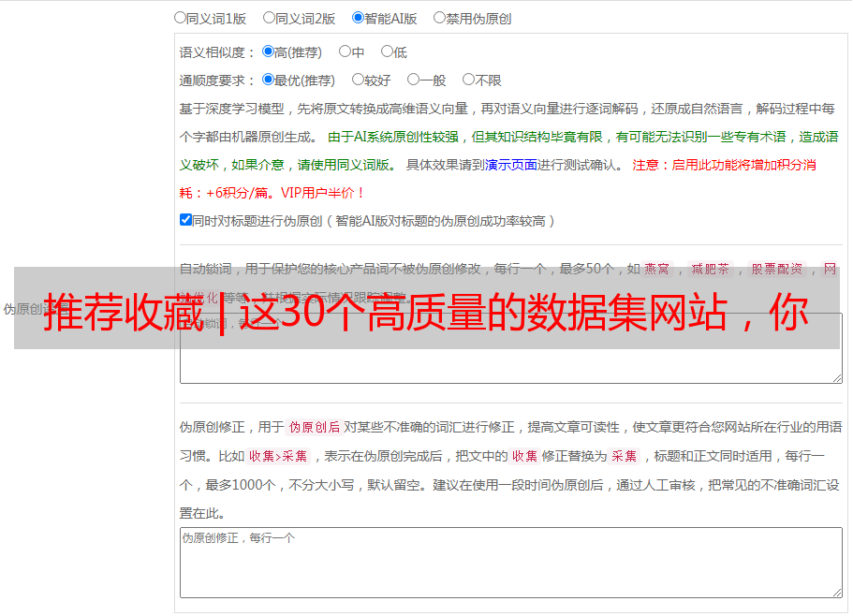The width and height of the screenshot is (853, 616).
Task: Select the 同义词1版 radio option
Action: [x=180, y=18]
